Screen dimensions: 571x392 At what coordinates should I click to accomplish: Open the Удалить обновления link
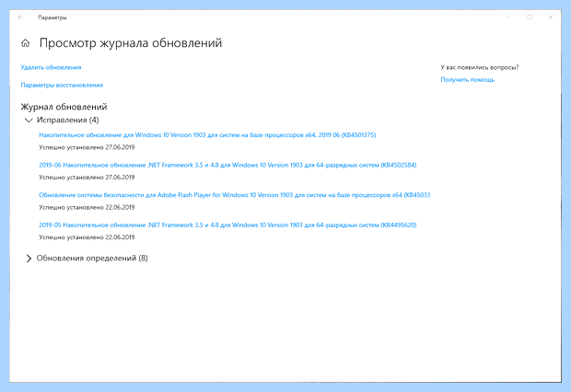(51, 67)
